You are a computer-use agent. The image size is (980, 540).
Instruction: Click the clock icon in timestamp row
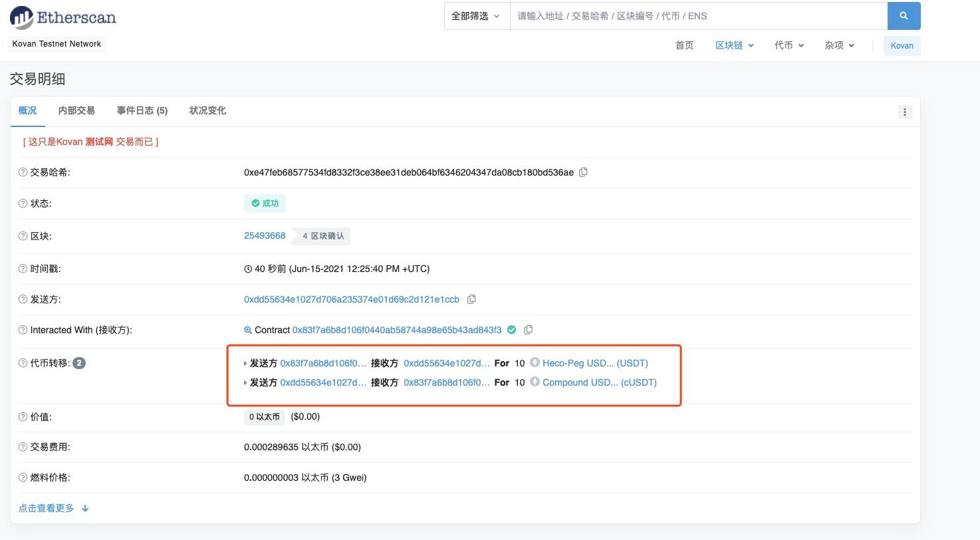click(x=248, y=269)
